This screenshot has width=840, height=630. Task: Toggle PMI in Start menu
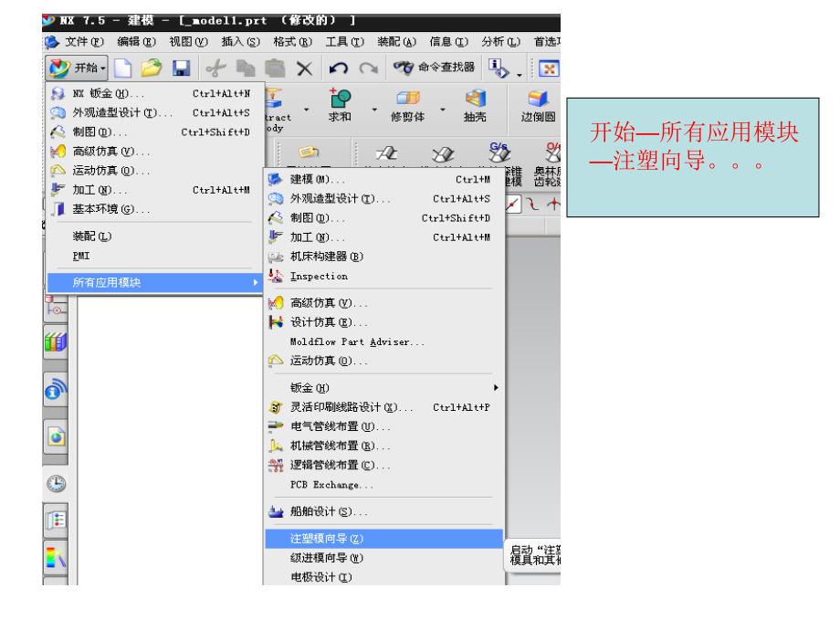155,256
